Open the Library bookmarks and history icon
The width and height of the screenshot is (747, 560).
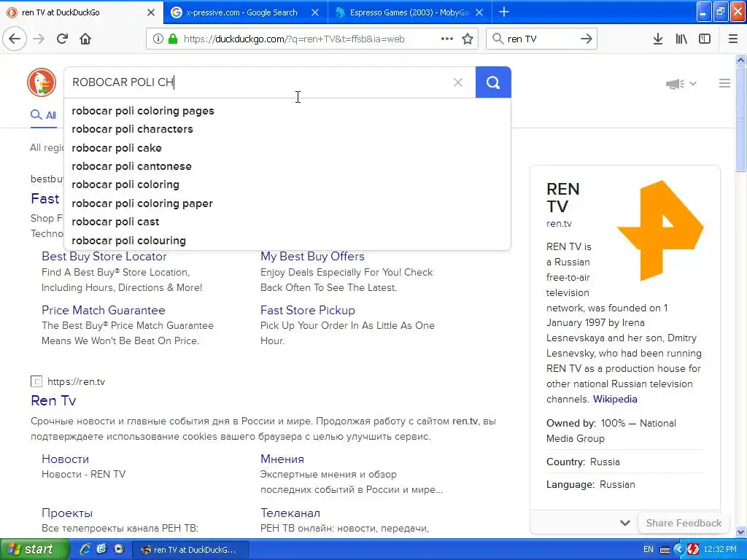[681, 39]
